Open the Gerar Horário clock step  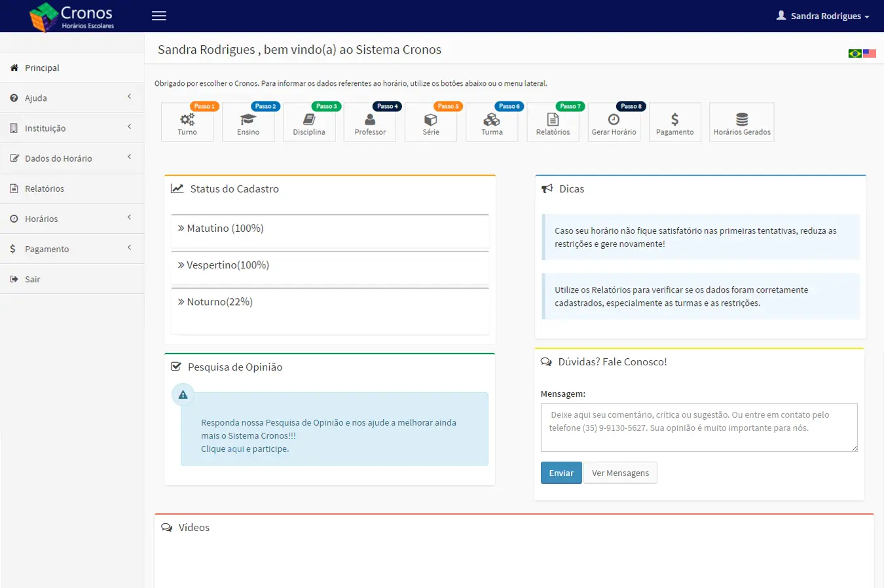(614, 122)
